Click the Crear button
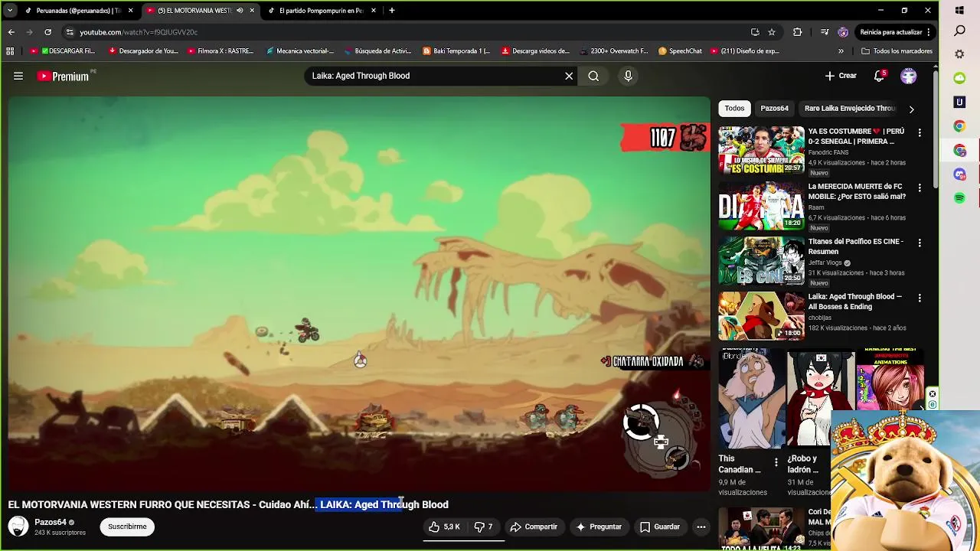Screen dimensions: 980x551 (x=841, y=76)
